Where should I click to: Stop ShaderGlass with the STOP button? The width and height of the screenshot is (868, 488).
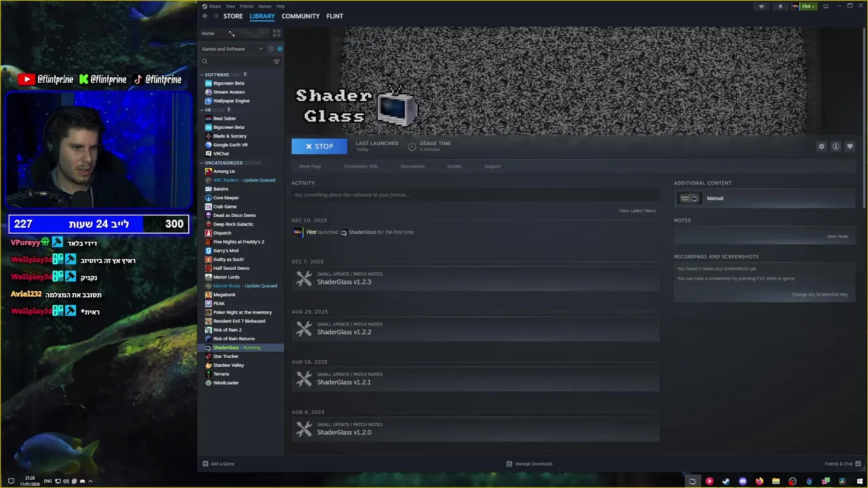pos(319,146)
